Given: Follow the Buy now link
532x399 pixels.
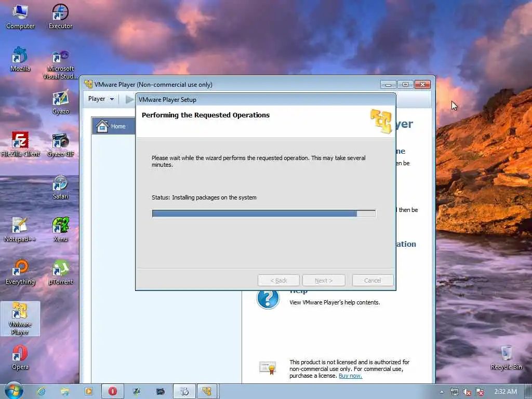Looking at the screenshot, I should tap(350, 376).
